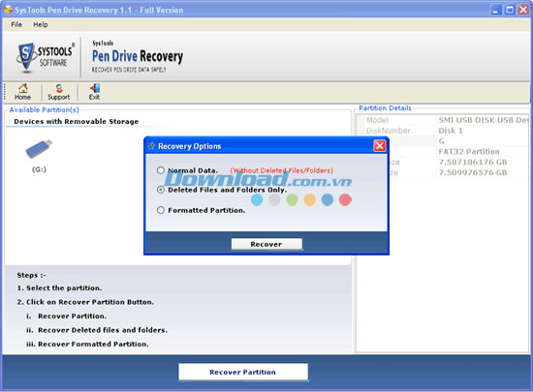Viewport: 533px width, 392px height.
Task: Close the Recovery Options dialog
Action: 379,146
